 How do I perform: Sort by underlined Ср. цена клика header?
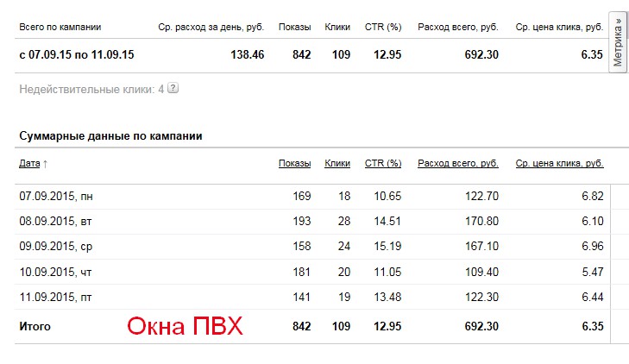[x=559, y=163]
